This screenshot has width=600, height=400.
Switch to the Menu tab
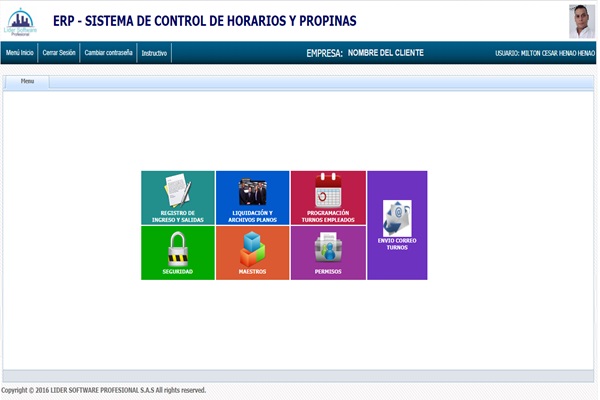tap(28, 81)
